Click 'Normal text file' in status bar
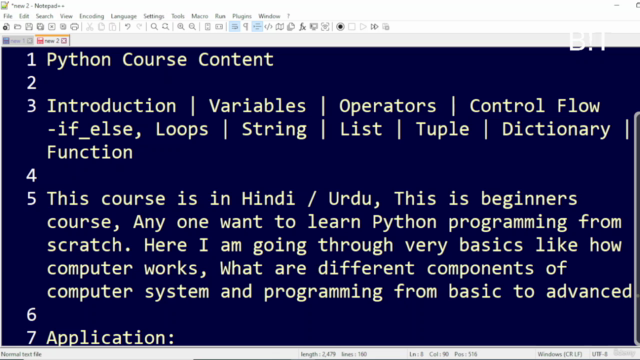This screenshot has height=360, width=640. pyautogui.click(x=21, y=354)
